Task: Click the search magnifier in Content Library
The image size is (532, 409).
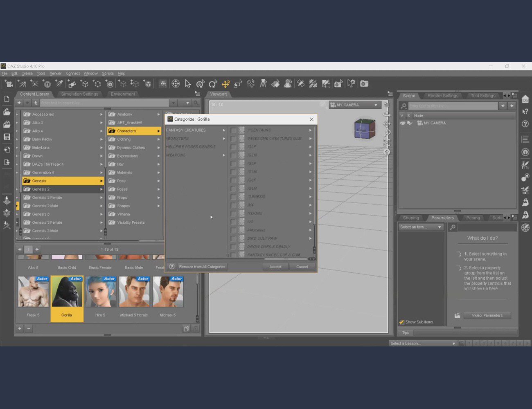Action: pos(196,103)
